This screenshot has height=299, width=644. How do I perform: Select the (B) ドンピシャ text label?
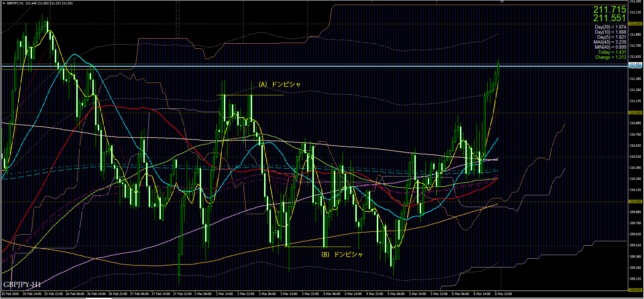coord(342,254)
